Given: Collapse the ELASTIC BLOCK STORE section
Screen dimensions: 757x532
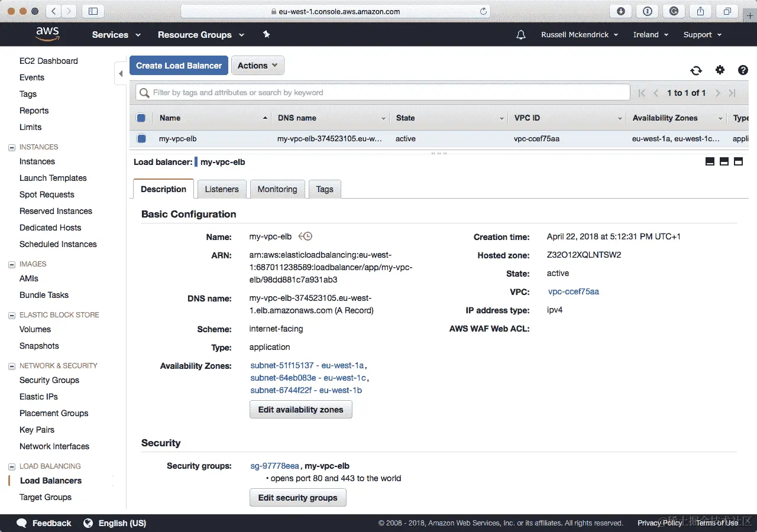Looking at the screenshot, I should click(x=12, y=315).
